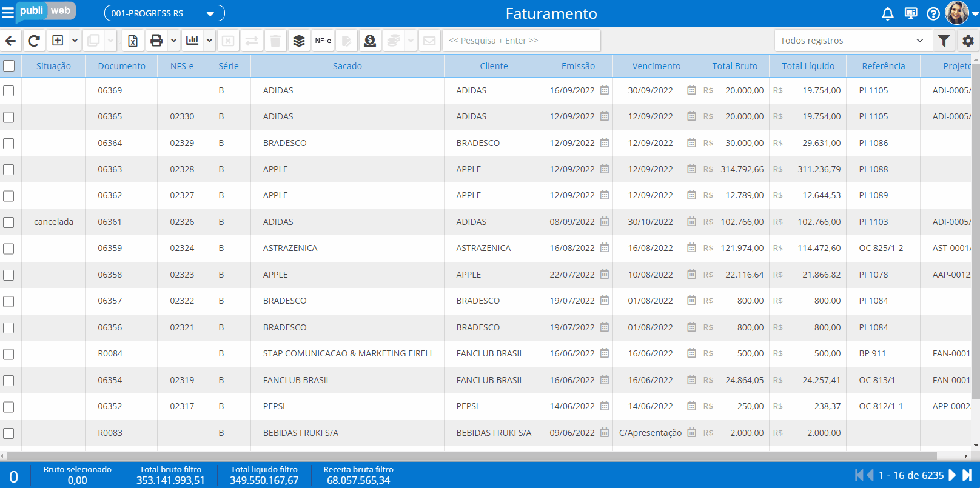The height and width of the screenshot is (488, 980).
Task: Print the billing list
Action: pos(156,41)
